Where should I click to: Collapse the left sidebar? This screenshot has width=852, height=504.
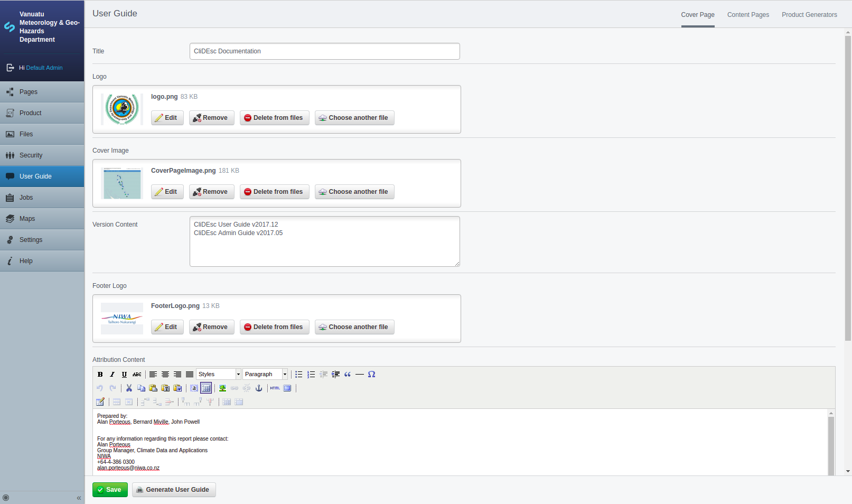[79, 498]
